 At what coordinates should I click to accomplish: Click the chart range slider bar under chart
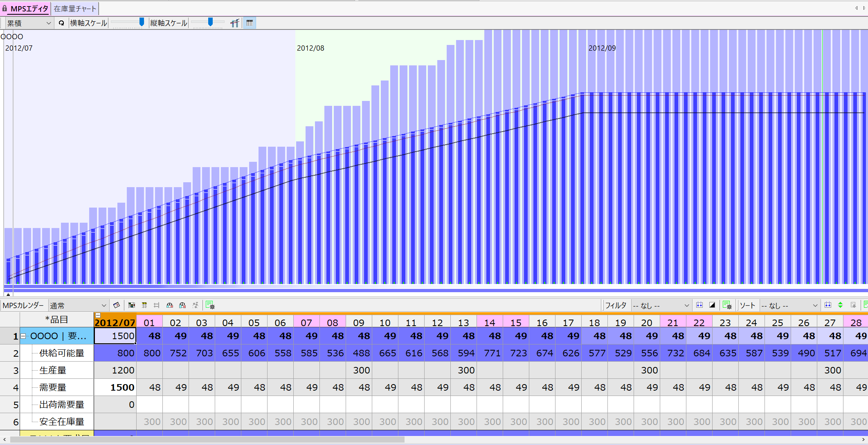[436, 290]
